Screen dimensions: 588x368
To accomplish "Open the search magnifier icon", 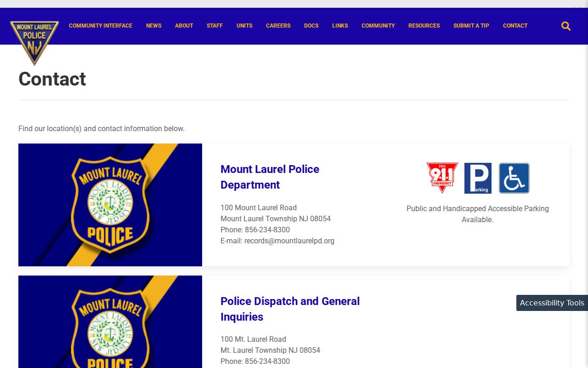I will tap(566, 26).
